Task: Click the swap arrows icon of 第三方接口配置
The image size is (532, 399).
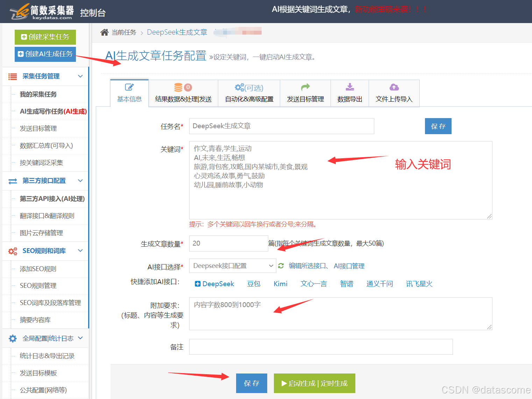Action: point(13,181)
